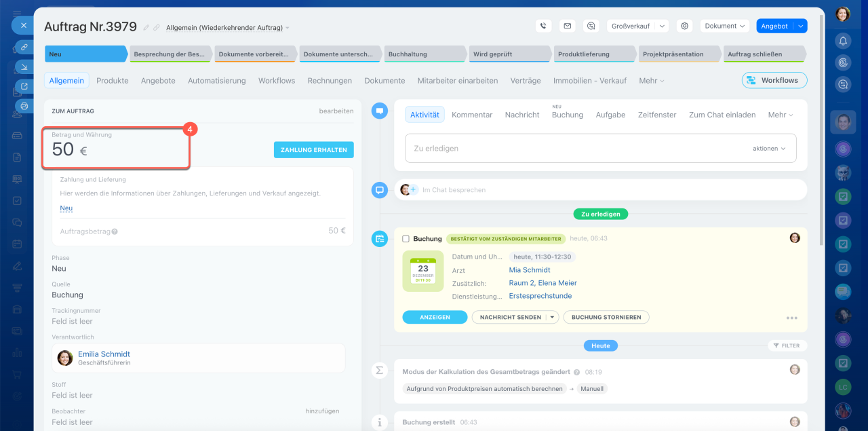Click the email envelope icon in header
Screen dimensions: 868x431
(x=567, y=26)
